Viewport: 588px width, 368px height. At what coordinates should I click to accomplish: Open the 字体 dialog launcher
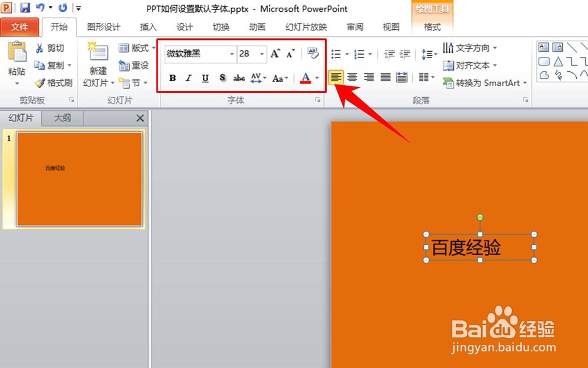click(x=318, y=100)
